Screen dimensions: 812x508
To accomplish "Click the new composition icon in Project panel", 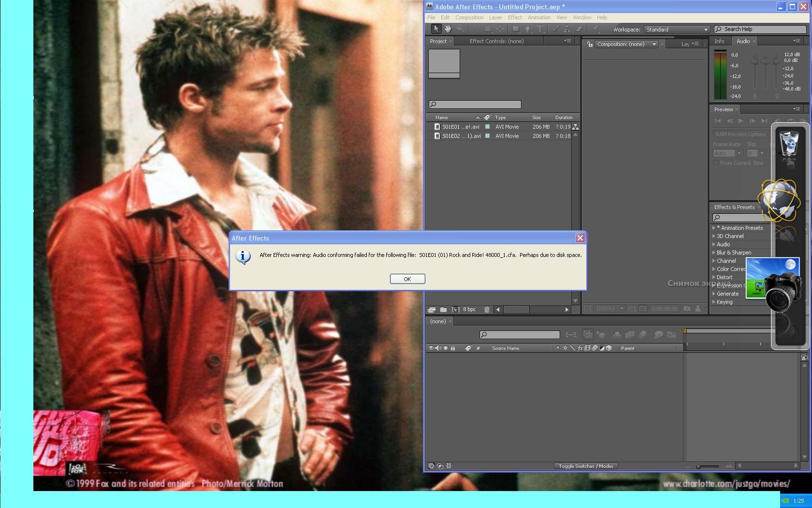I will pyautogui.click(x=455, y=310).
